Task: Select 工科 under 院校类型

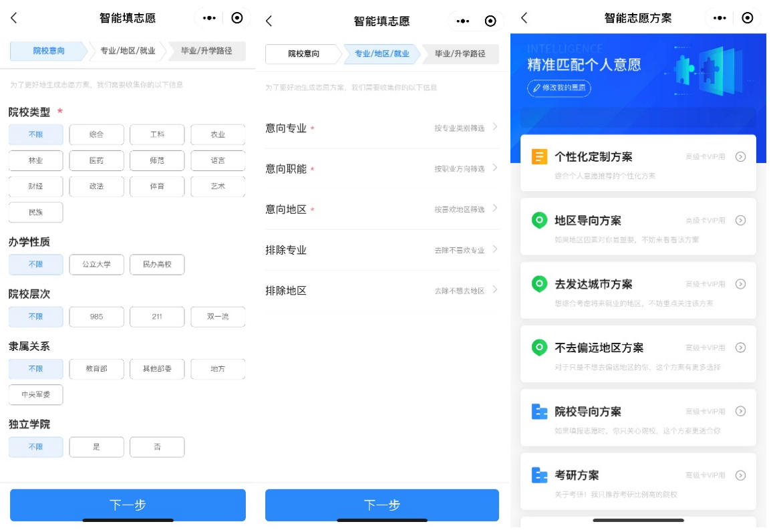Action: click(x=157, y=134)
